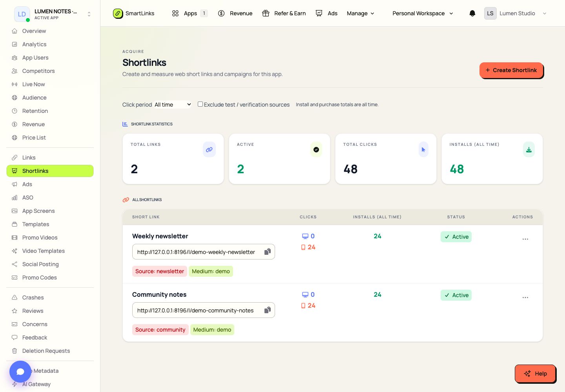
Task: Click the Revenue dollar icon in top bar
Action: (221, 13)
